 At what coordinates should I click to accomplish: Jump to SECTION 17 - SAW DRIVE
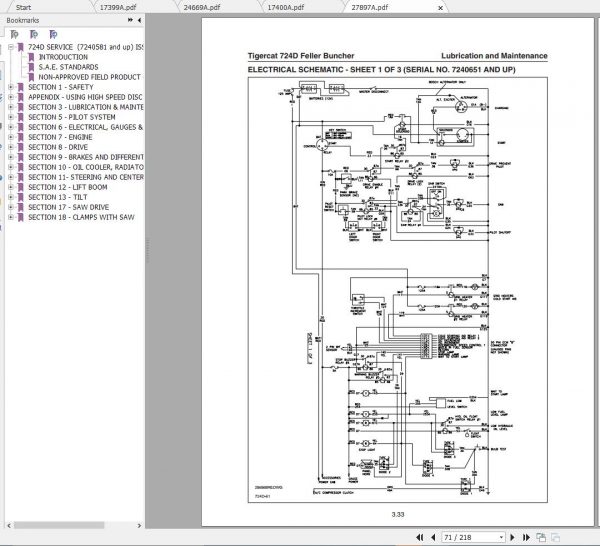point(68,207)
